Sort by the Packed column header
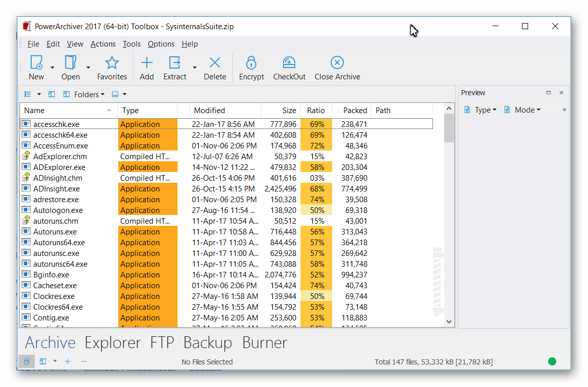This screenshot has width=588, height=387. pyautogui.click(x=352, y=110)
